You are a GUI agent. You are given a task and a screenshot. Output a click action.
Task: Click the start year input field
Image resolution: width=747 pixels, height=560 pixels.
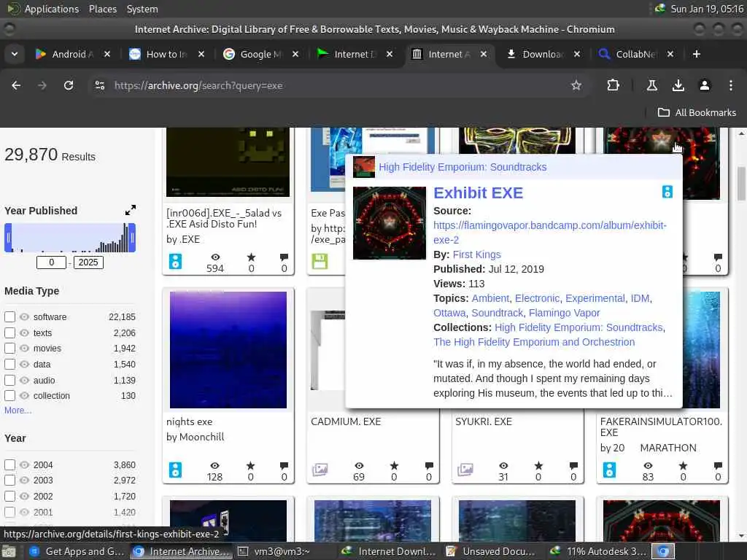[x=51, y=262]
